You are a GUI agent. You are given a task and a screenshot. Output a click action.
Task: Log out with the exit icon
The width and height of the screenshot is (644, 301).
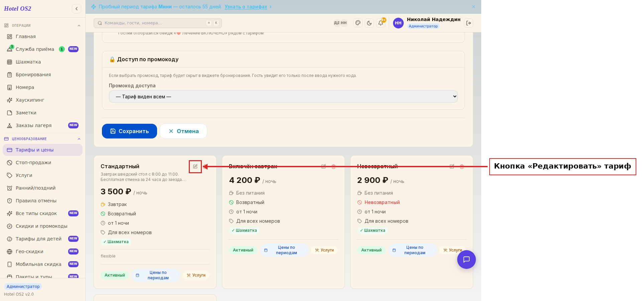tap(469, 23)
